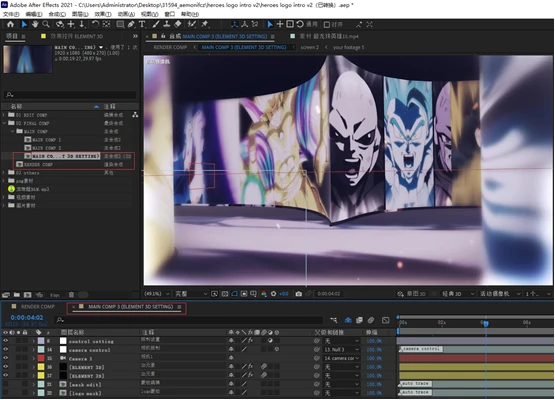
Task: Expand the 01 EDIT COMP folder
Action: point(4,115)
